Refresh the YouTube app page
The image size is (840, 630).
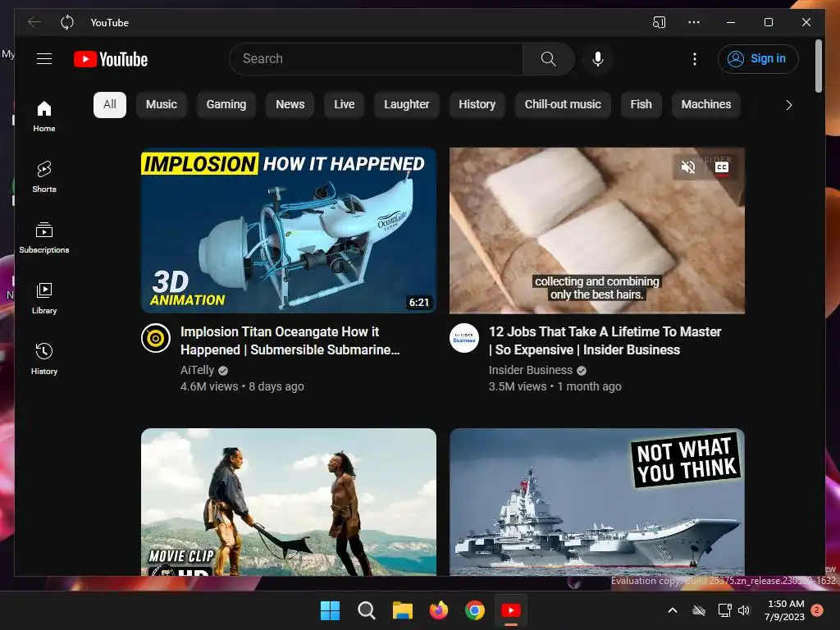tap(67, 22)
